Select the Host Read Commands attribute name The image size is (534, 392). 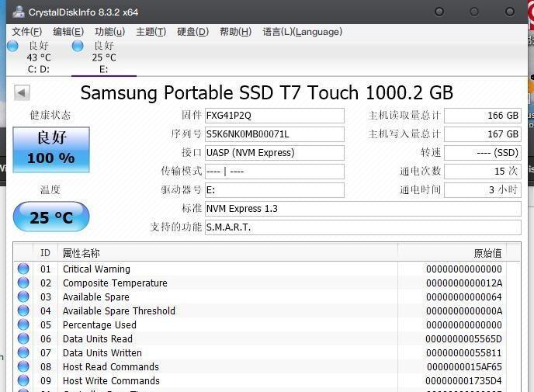pos(111,367)
